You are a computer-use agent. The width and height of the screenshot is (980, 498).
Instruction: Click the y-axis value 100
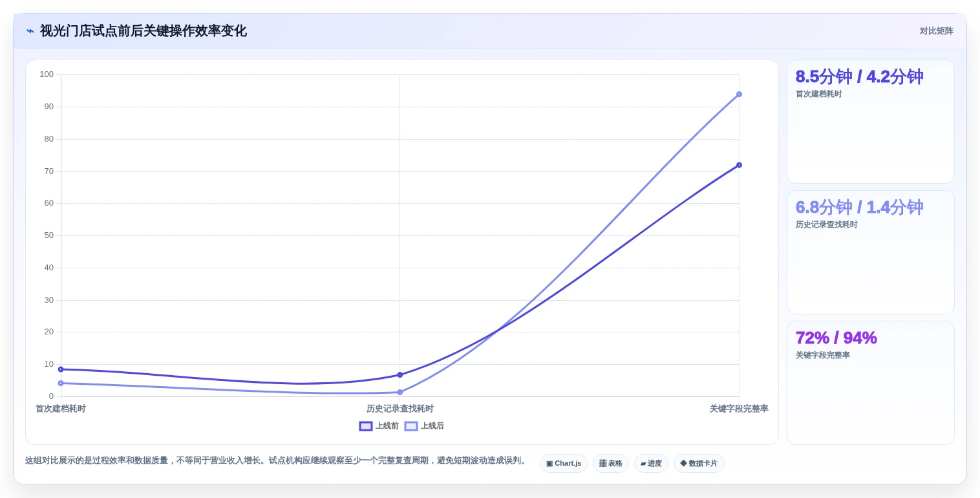(x=47, y=74)
